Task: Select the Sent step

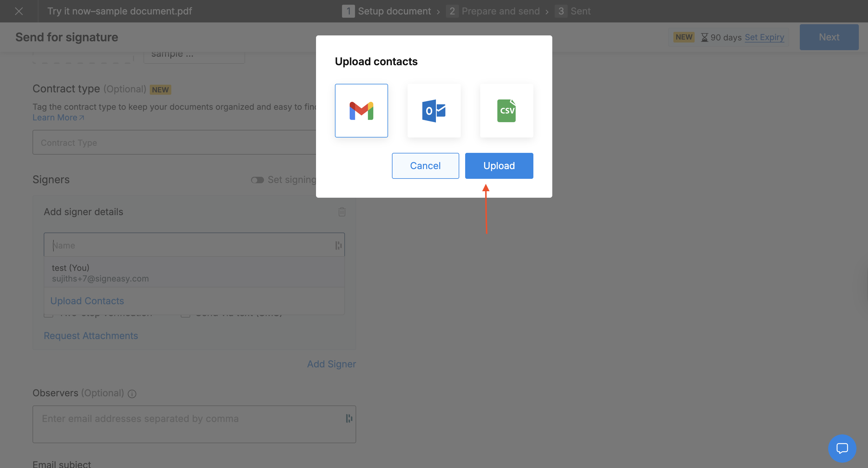Action: coord(573,11)
